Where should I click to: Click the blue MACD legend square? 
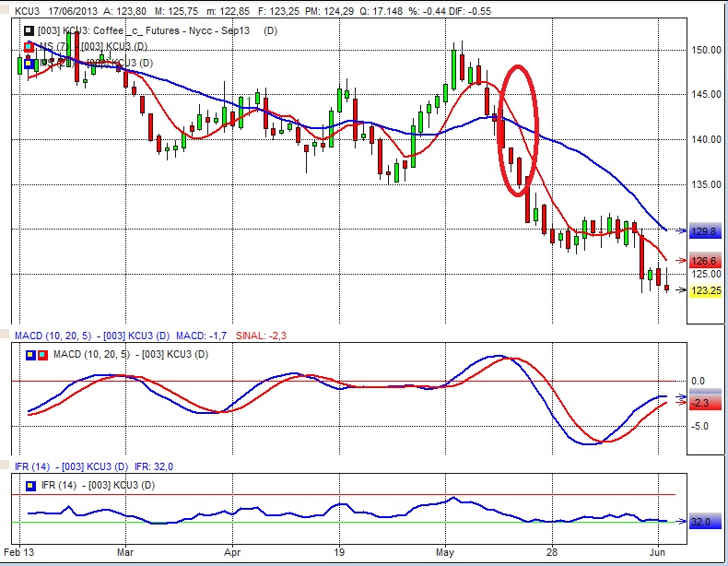coord(30,355)
